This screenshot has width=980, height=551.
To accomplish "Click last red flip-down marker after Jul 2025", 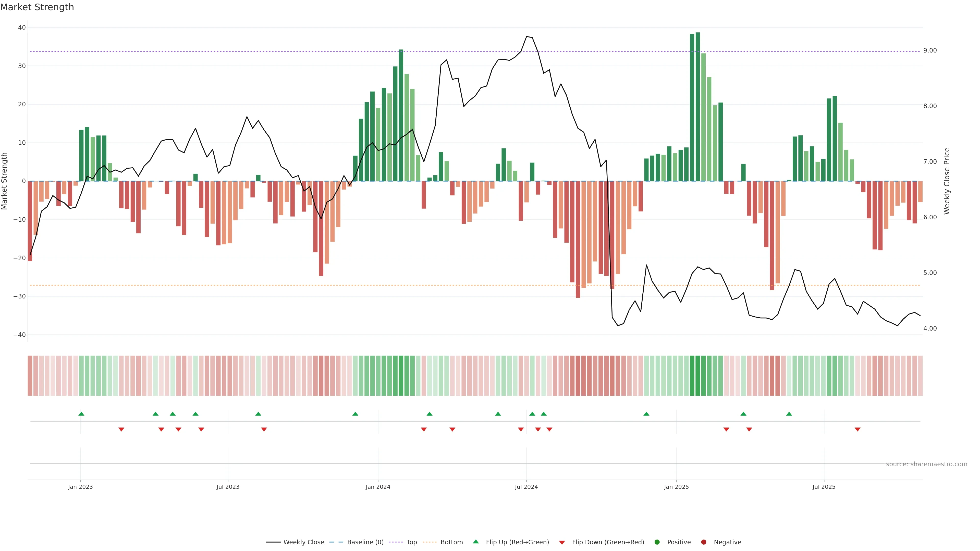I will coord(857,429).
